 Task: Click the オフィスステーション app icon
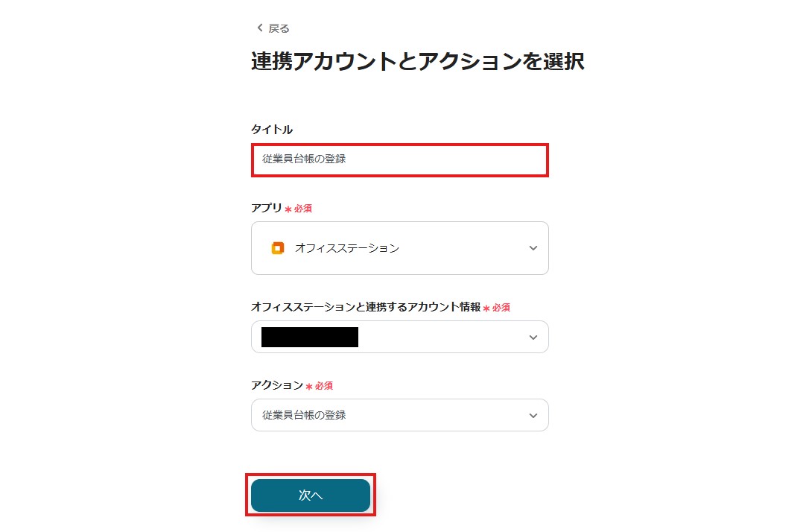(x=277, y=248)
